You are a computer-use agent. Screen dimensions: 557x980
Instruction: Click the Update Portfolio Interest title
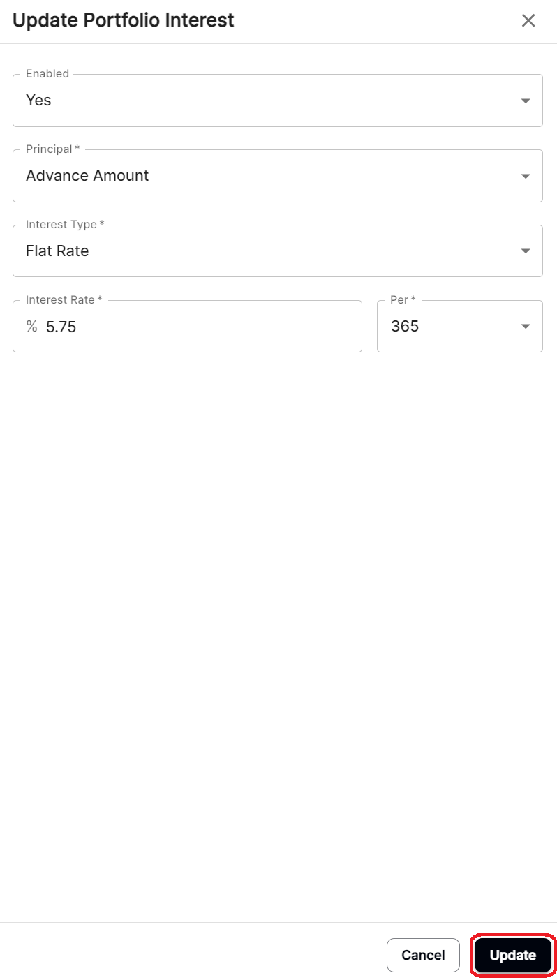point(123,20)
